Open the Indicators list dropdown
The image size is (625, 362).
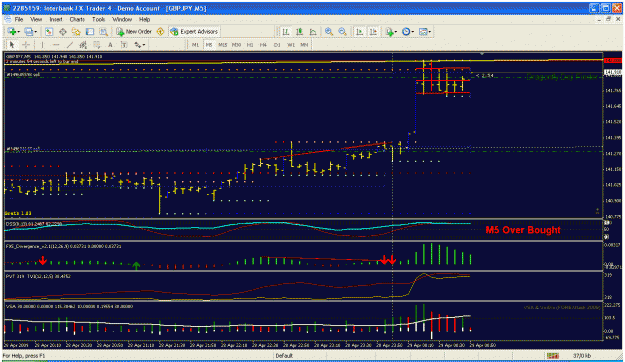391,31
